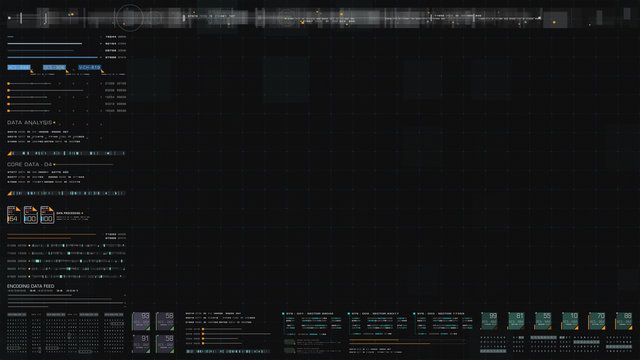Image resolution: width=640 pixels, height=360 pixels.
Task: Click the orange square marker in top bar
Action: coord(554,22)
